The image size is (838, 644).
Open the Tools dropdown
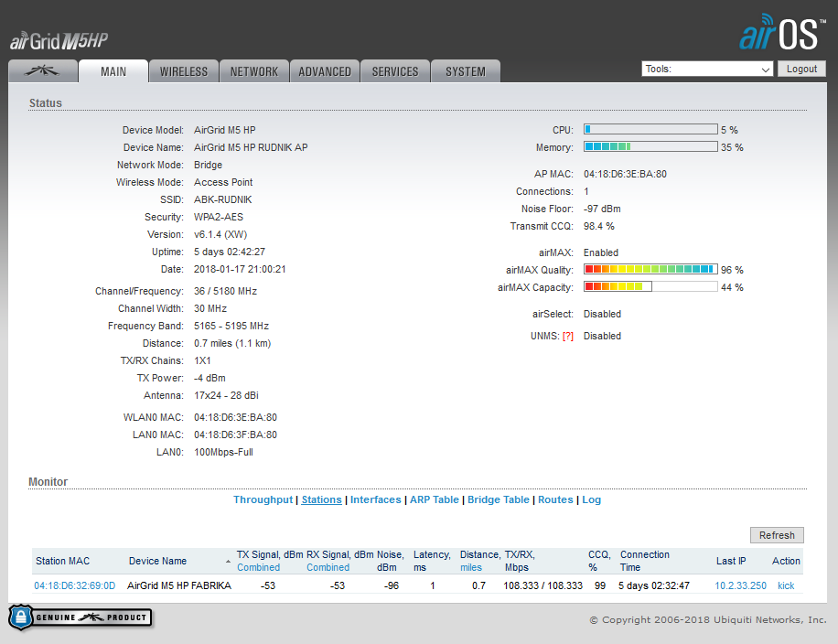[707, 70]
